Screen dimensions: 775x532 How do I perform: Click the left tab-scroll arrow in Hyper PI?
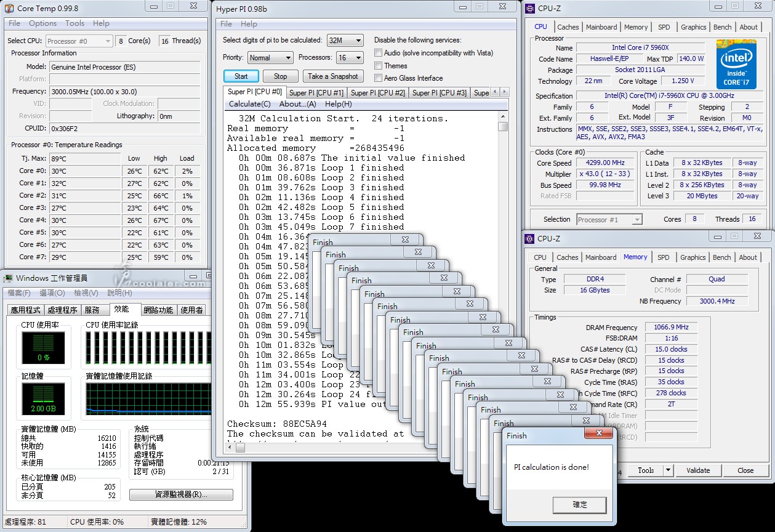[x=496, y=92]
